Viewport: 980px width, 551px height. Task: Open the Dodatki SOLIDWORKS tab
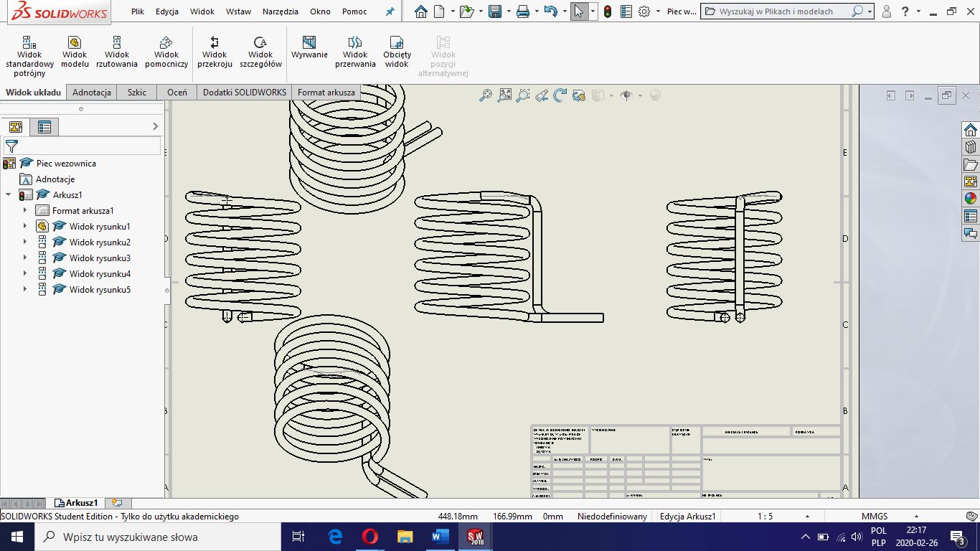[245, 93]
